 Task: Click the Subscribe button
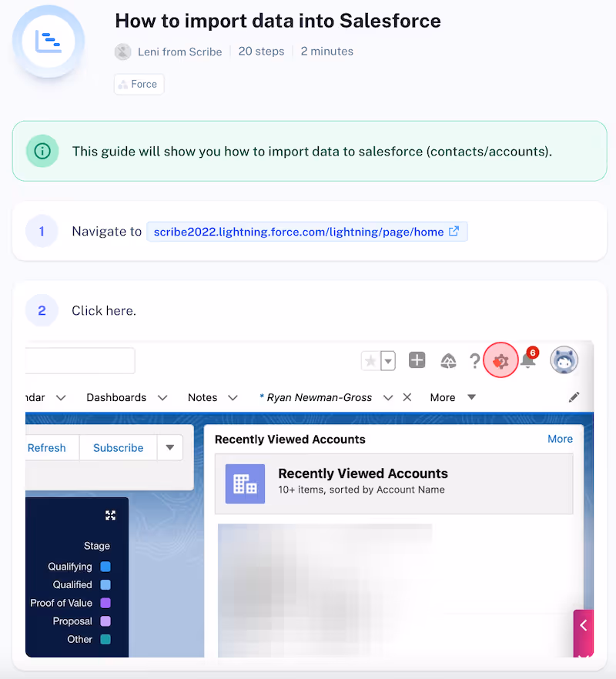point(117,447)
